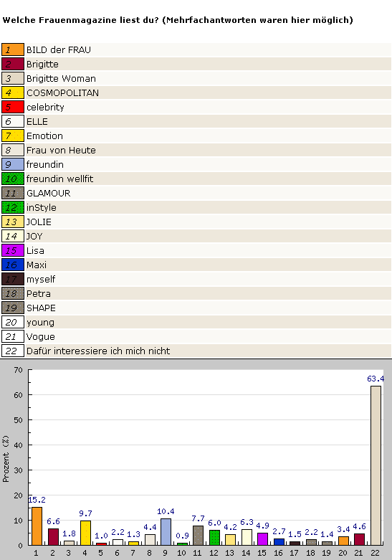
Task: Click the orange legend swatch numbered 1
Action: pos(13,49)
